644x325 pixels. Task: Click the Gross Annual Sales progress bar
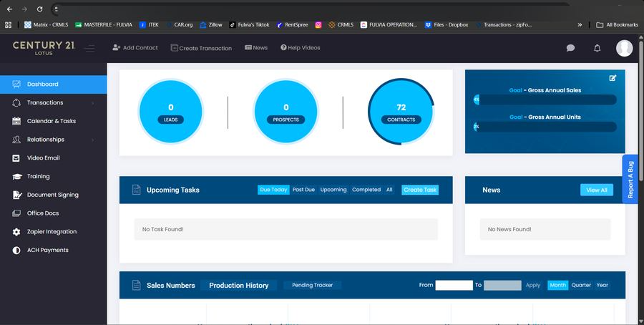tap(545, 100)
